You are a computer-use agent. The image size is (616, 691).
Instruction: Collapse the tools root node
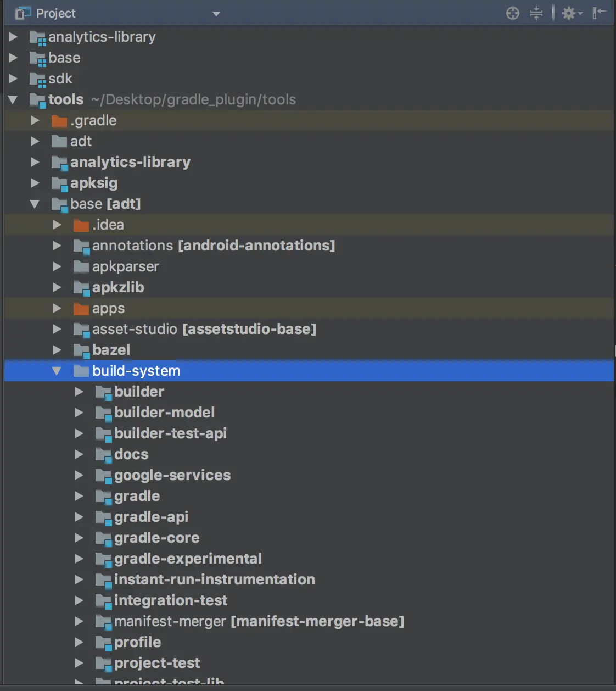[13, 99]
